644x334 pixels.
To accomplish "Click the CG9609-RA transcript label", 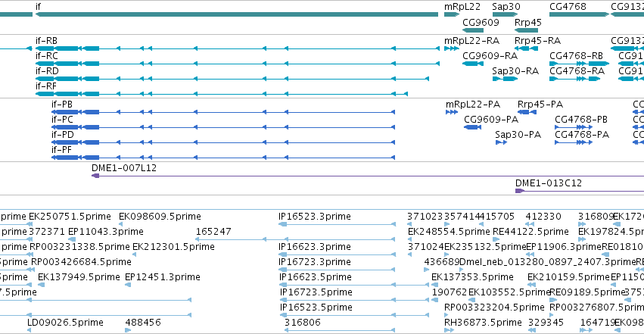I will pos(490,56).
